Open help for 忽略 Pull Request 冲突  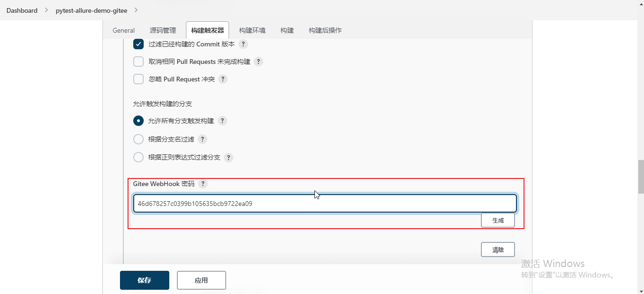tap(223, 79)
